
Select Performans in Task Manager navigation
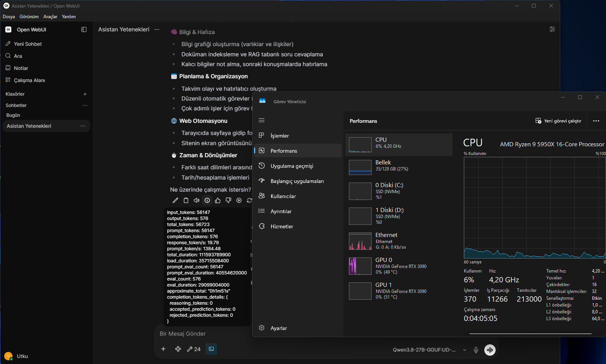click(x=298, y=151)
